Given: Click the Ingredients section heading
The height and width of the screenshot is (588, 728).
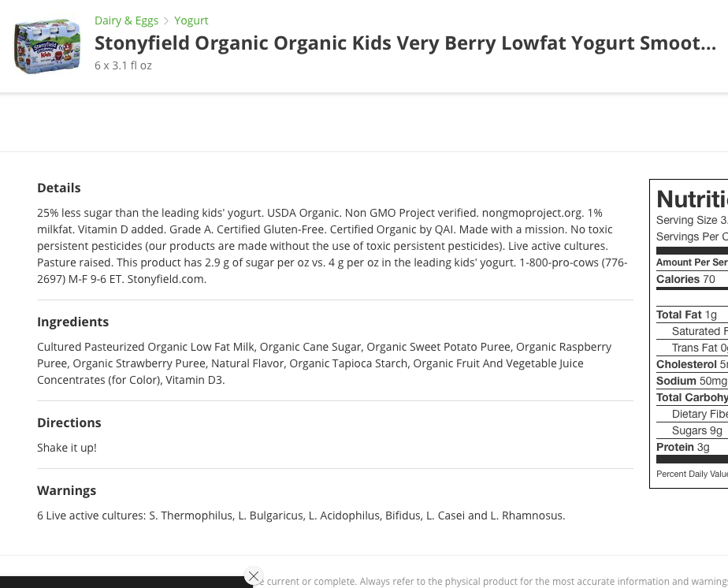Looking at the screenshot, I should tap(73, 322).
